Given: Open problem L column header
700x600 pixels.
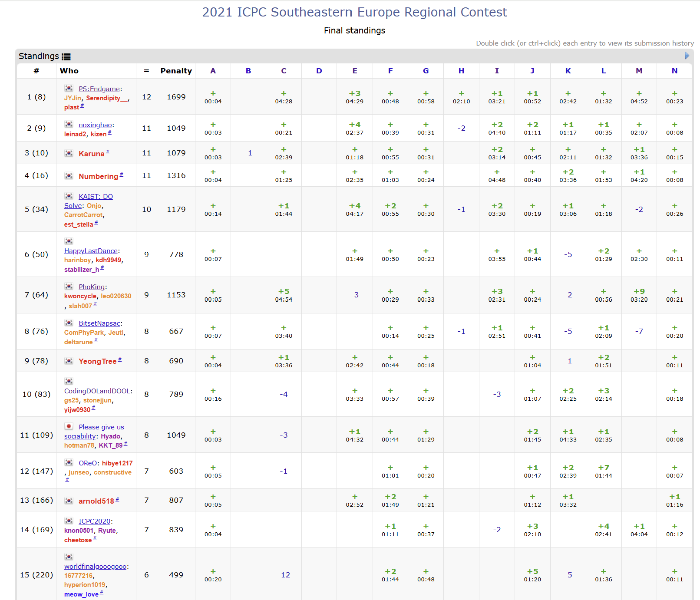Looking at the screenshot, I should (x=604, y=71).
